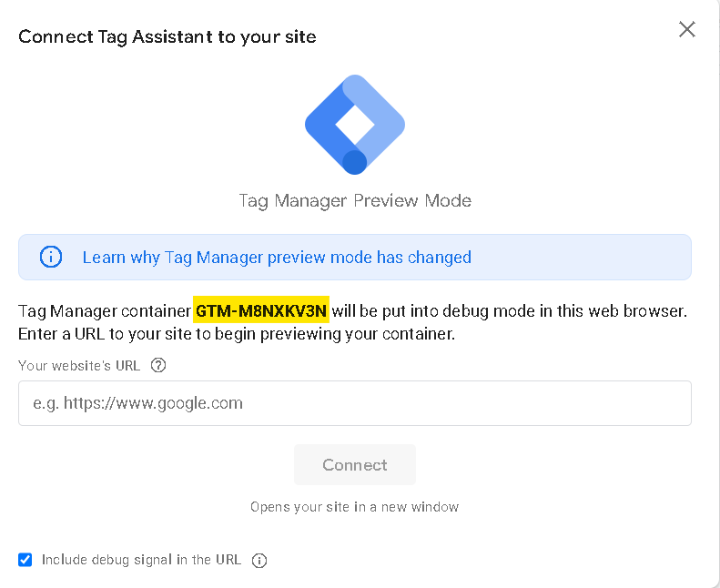Click the dark blue circle on the logo
Viewport: 720px width, 588px height.
[x=354, y=162]
